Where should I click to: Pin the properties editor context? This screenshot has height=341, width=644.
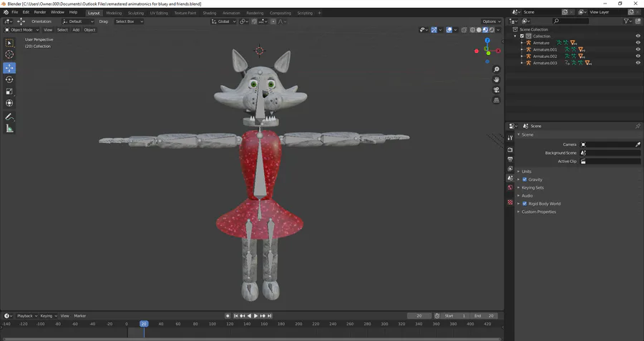pos(638,126)
